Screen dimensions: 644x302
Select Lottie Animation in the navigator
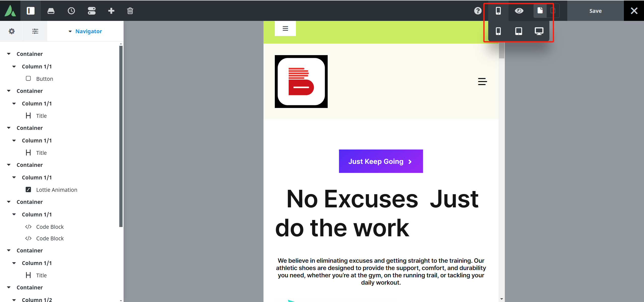[x=57, y=190]
